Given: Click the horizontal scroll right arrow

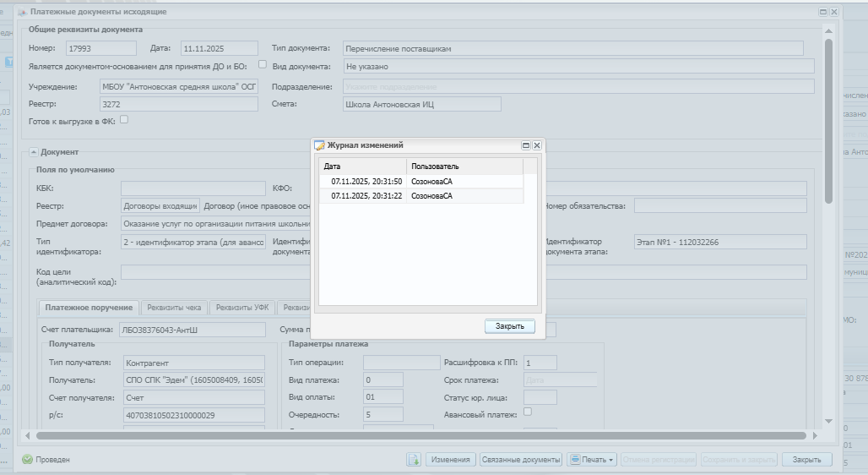Looking at the screenshot, I should [815, 435].
